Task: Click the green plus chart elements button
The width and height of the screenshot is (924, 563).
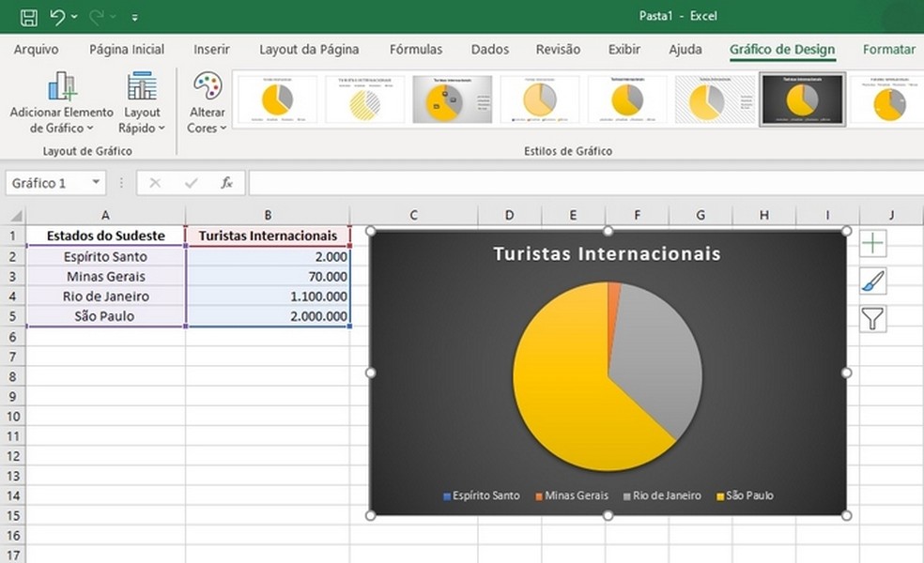Action: (872, 243)
